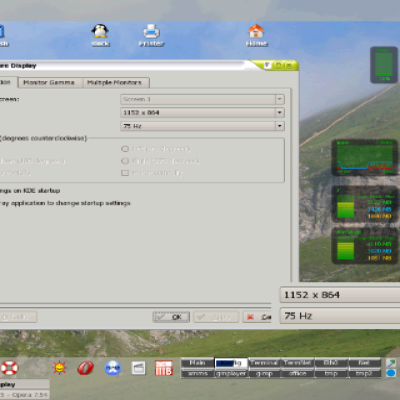Select the Right (270 degrees) radio button
Screen dimensions: 400x400
tap(125, 161)
